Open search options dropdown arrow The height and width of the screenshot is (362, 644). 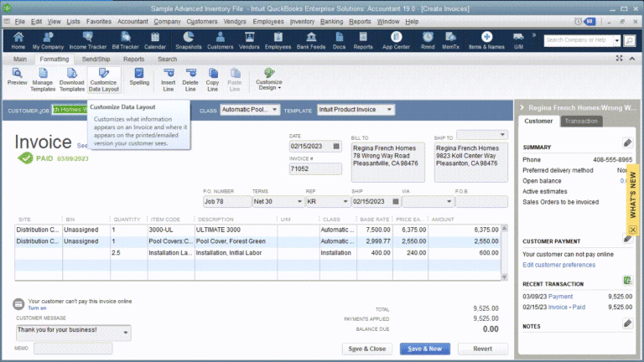[x=617, y=40]
